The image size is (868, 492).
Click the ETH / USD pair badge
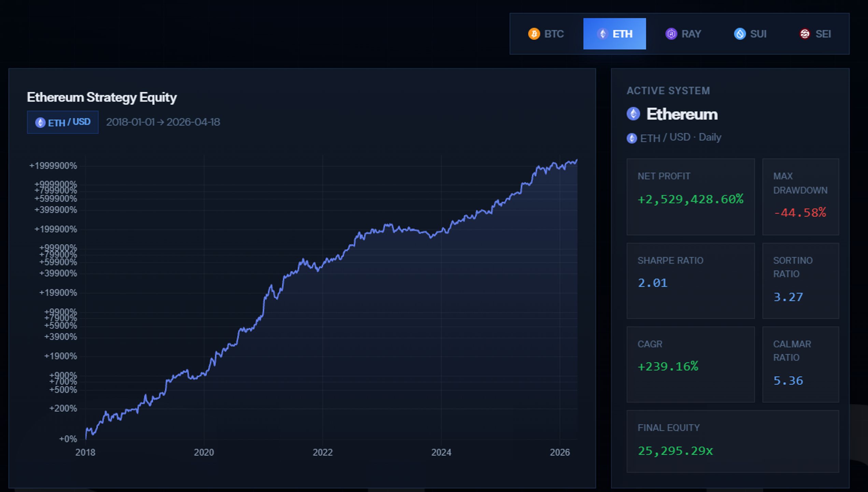tap(63, 122)
